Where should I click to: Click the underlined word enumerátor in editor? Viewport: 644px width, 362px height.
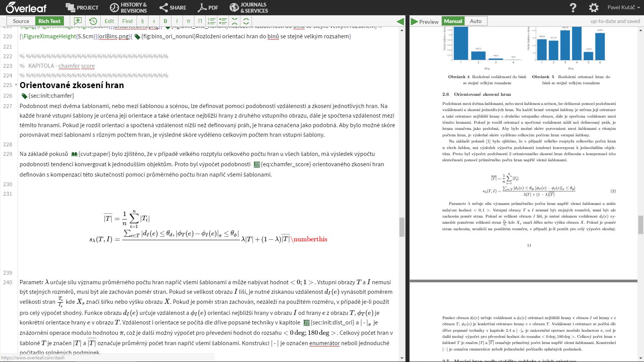tap(325, 343)
